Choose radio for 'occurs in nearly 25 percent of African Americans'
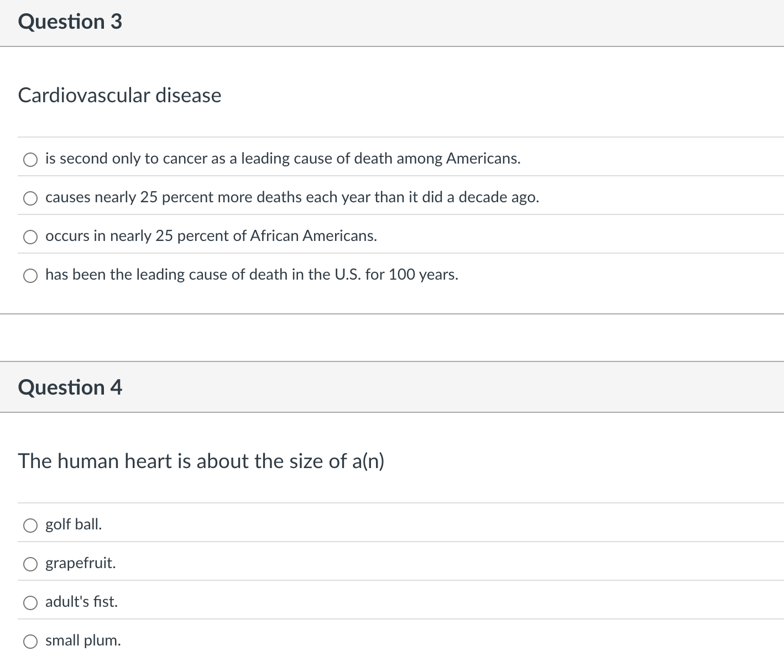The width and height of the screenshot is (784, 672). pyautogui.click(x=30, y=237)
